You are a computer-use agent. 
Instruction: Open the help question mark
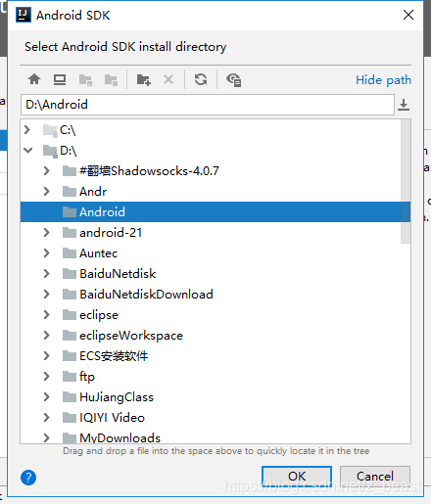pos(28,478)
